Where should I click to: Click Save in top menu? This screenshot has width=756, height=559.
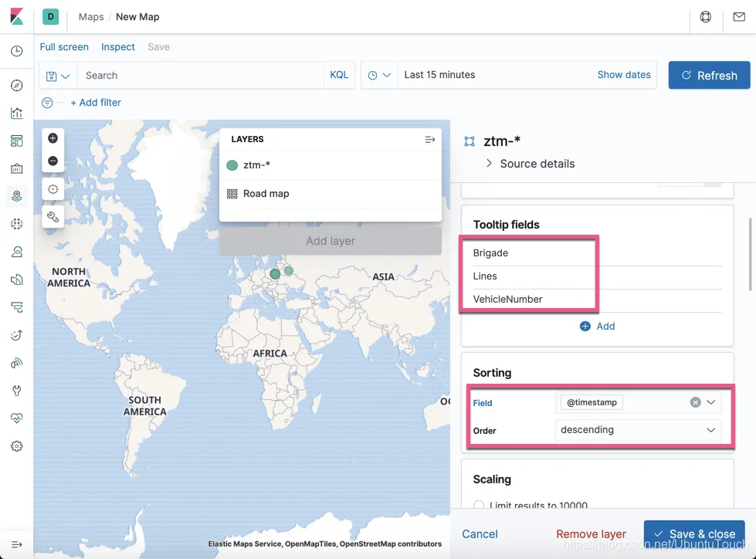tap(158, 47)
